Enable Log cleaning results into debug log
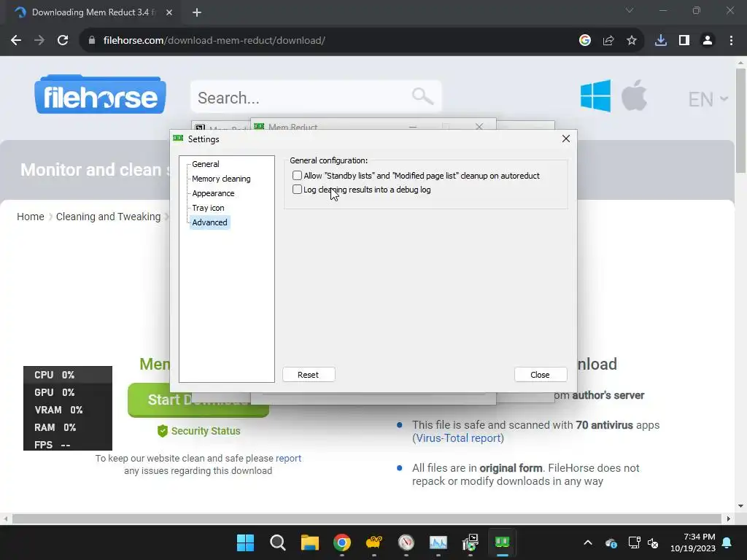747x560 pixels. coord(298,190)
